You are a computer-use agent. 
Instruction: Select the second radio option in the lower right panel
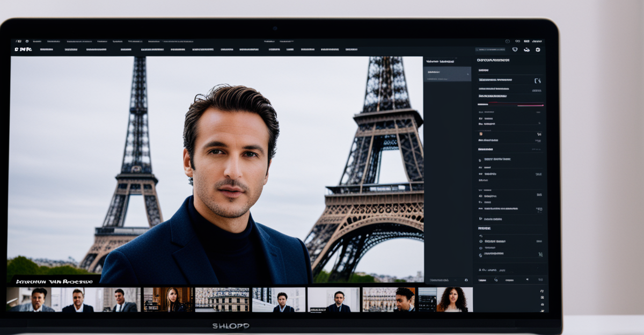click(481, 248)
